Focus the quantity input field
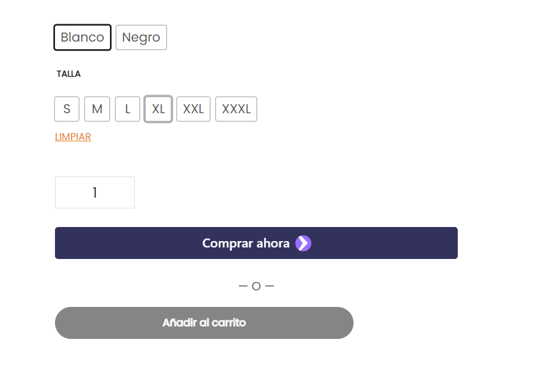Screen dimensions: 553x392 tap(95, 192)
